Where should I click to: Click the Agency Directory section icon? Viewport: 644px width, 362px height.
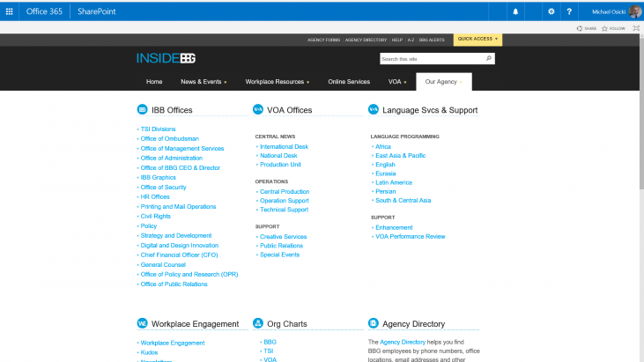click(374, 323)
